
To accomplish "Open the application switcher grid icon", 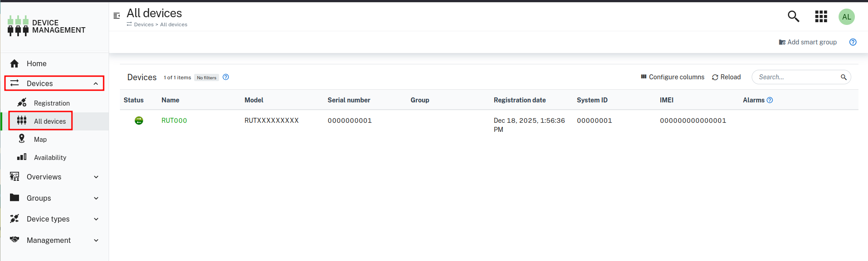I will pyautogui.click(x=821, y=17).
